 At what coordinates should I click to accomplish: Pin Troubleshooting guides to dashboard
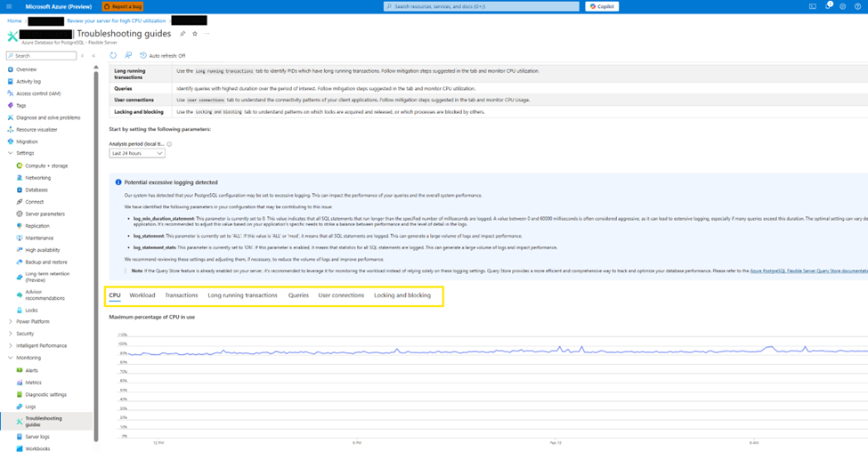[183, 34]
